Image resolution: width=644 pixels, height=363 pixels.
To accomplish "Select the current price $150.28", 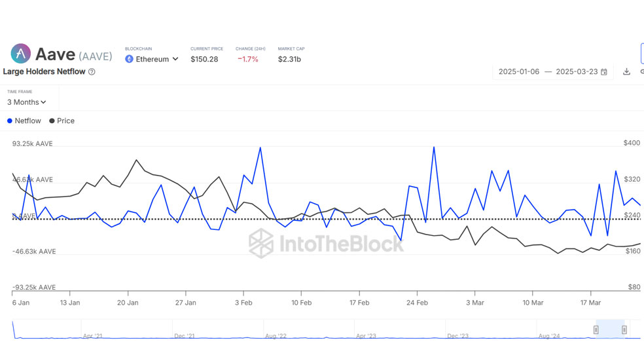I will point(204,59).
